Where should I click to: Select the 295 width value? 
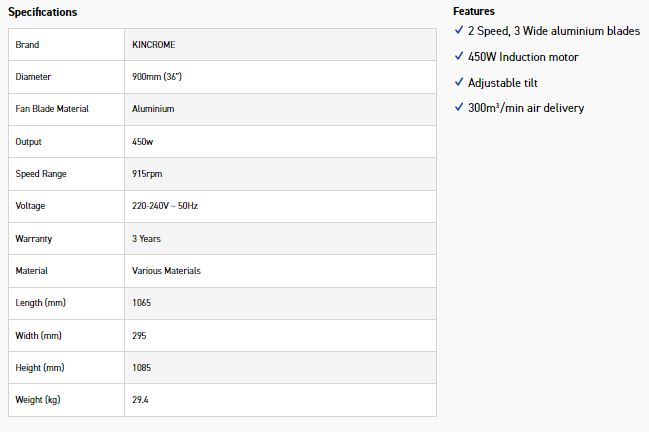coord(139,336)
